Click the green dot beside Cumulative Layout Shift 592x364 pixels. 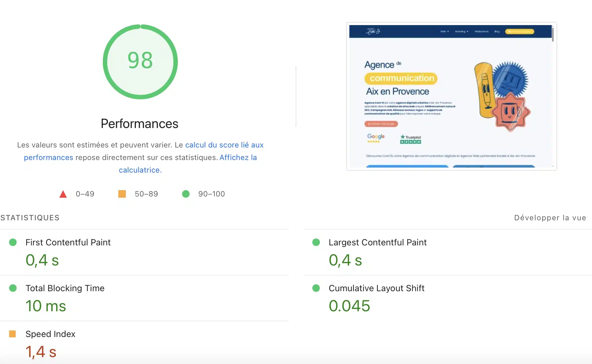(316, 288)
